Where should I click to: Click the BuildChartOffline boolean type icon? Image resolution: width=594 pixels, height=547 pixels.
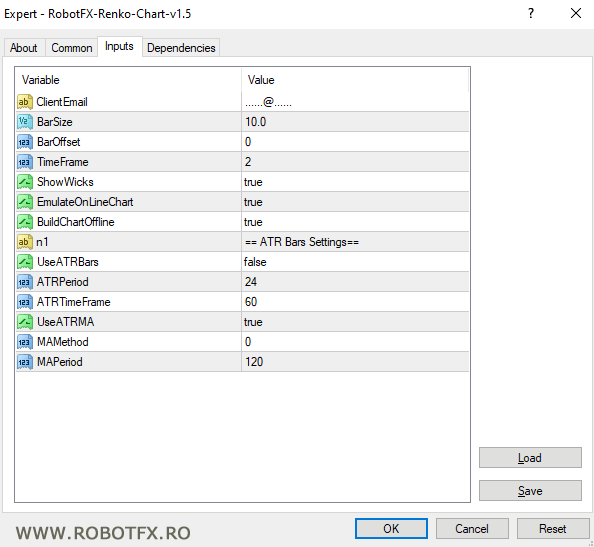(25, 222)
